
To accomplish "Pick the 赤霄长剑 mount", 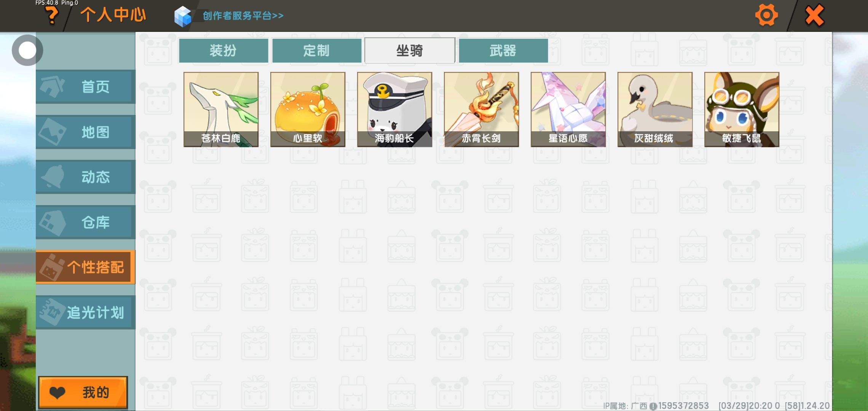I will 481,110.
